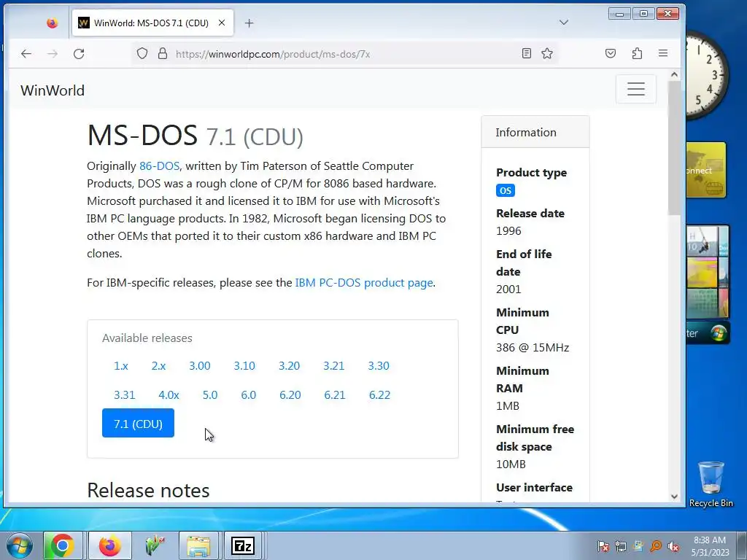747x560 pixels.
Task: Click the clock desktop gadget
Action: pos(708,75)
